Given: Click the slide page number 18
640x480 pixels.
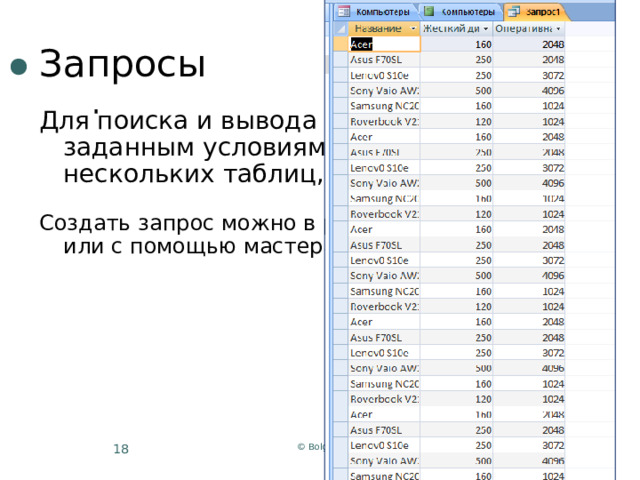Looking at the screenshot, I should click(x=121, y=449).
